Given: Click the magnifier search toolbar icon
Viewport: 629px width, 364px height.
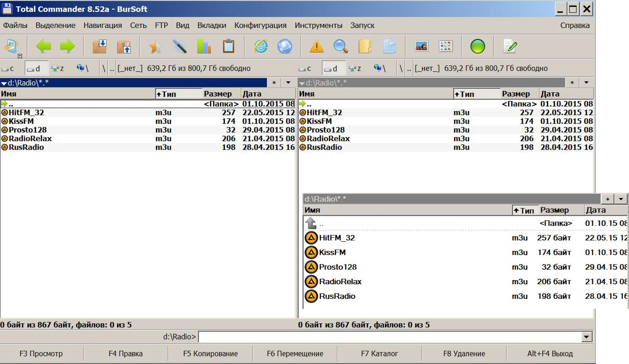Looking at the screenshot, I should pos(340,46).
